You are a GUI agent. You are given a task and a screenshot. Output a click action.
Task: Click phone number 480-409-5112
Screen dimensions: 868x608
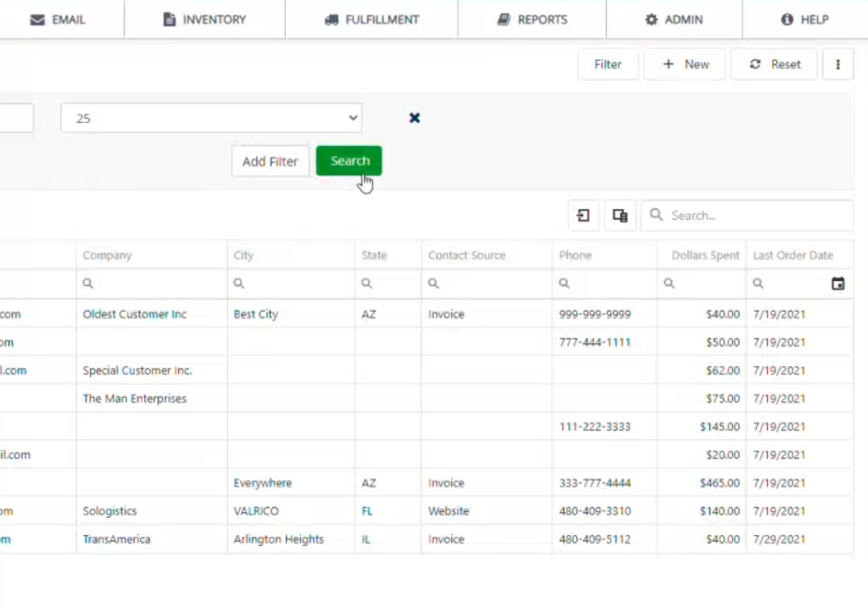click(595, 539)
